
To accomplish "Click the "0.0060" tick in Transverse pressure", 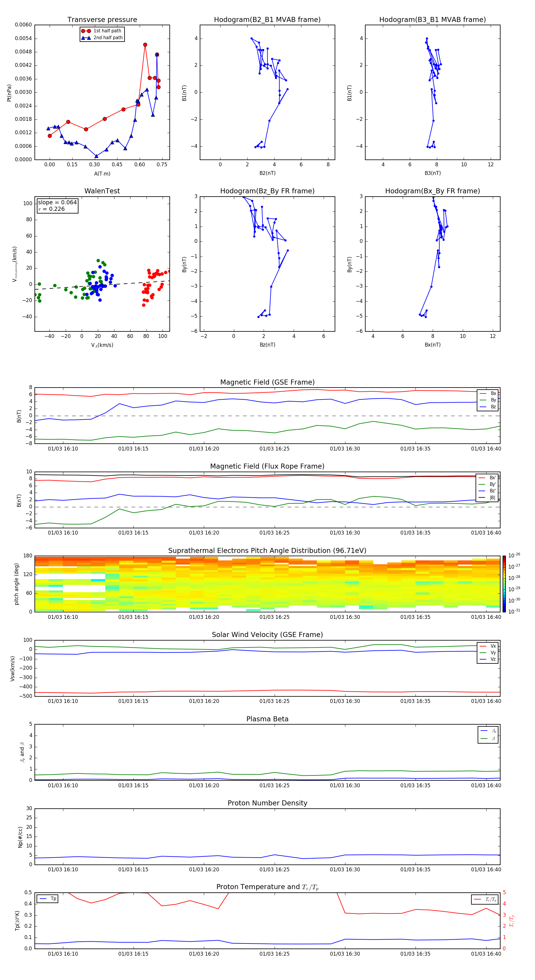I will coord(23,25).
